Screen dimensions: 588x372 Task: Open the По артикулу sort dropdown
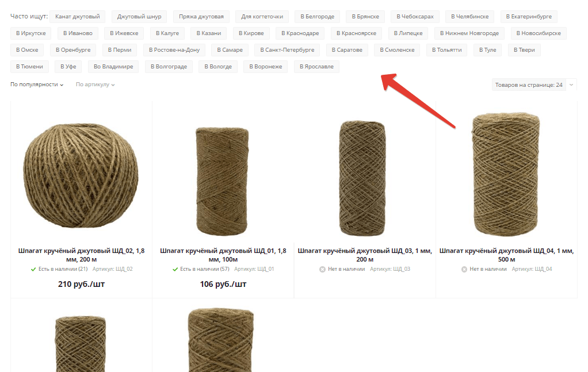pos(96,85)
